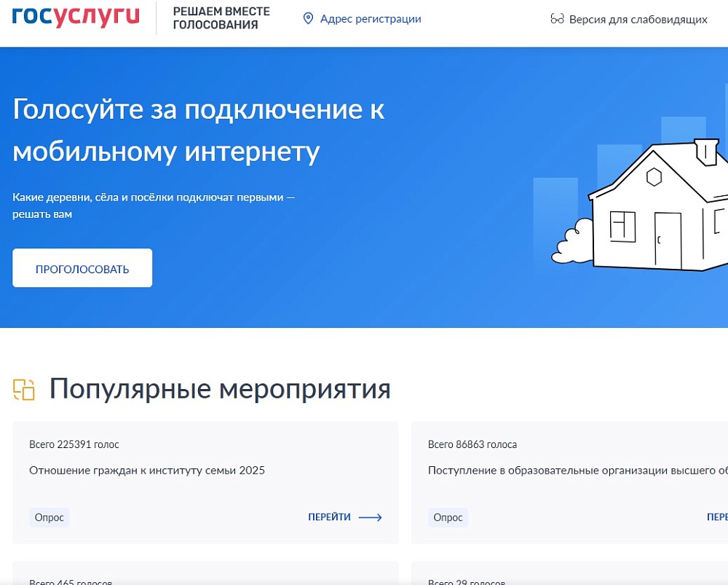
Task: Click the orange icon beside Популярные мероприятия
Action: (x=24, y=390)
